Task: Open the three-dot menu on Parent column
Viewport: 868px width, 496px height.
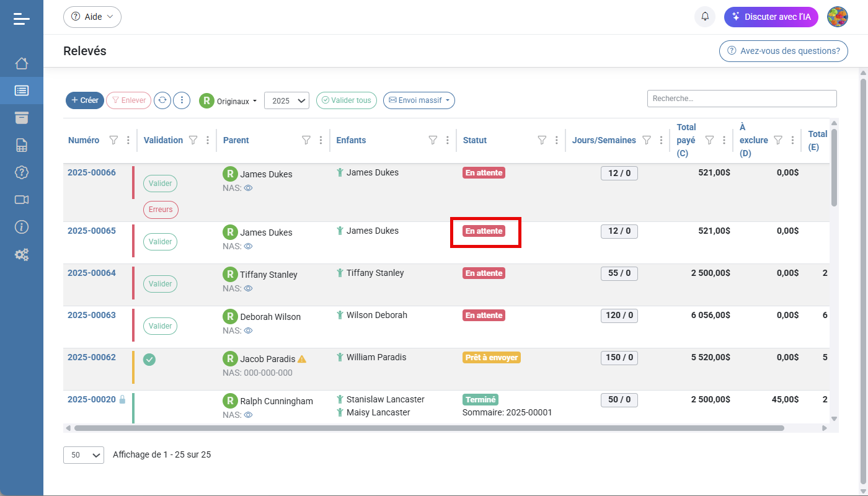Action: (321, 140)
